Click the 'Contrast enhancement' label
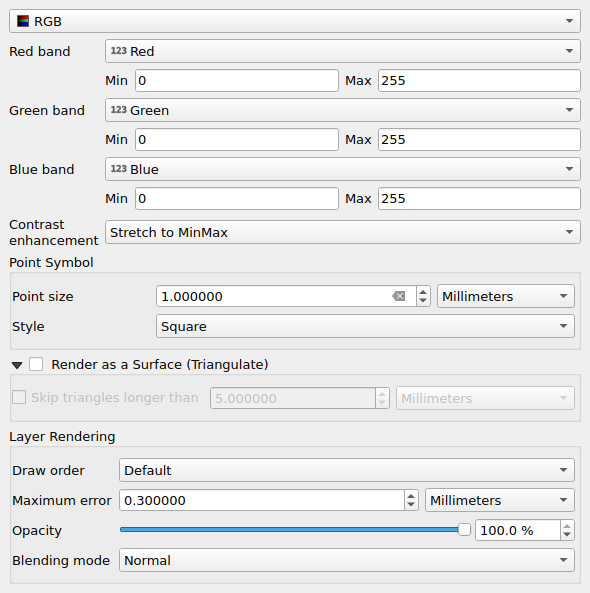 [x=53, y=232]
